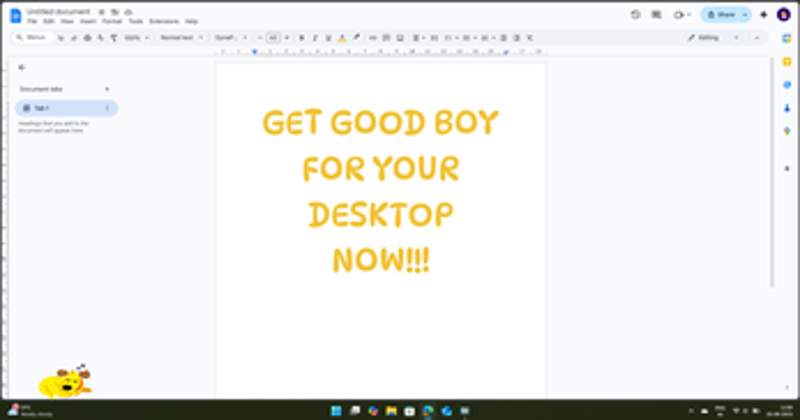This screenshot has height=420, width=800.
Task: Open the Google Maps side panel icon
Action: coord(787,131)
